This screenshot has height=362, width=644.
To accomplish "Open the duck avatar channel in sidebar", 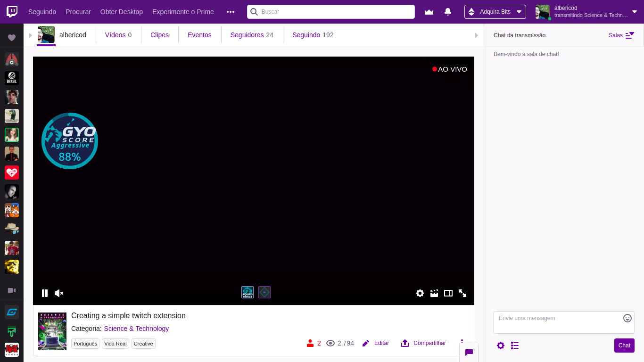I will (x=12, y=116).
